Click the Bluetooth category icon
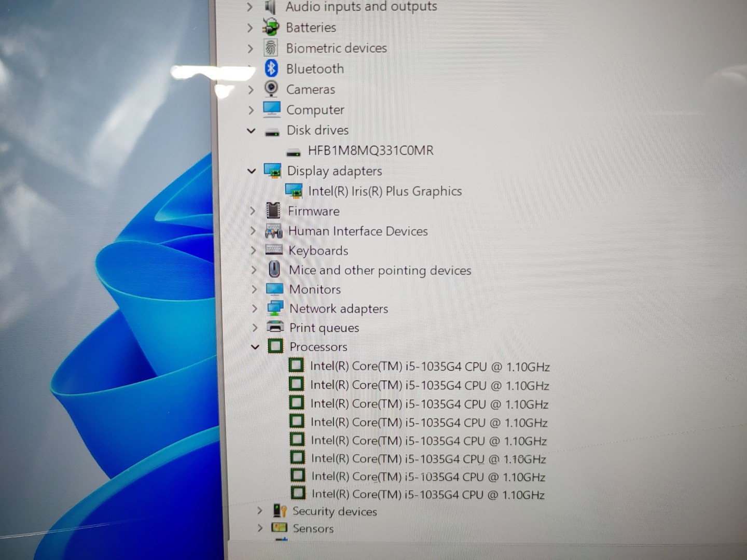747x560 pixels. (x=271, y=68)
